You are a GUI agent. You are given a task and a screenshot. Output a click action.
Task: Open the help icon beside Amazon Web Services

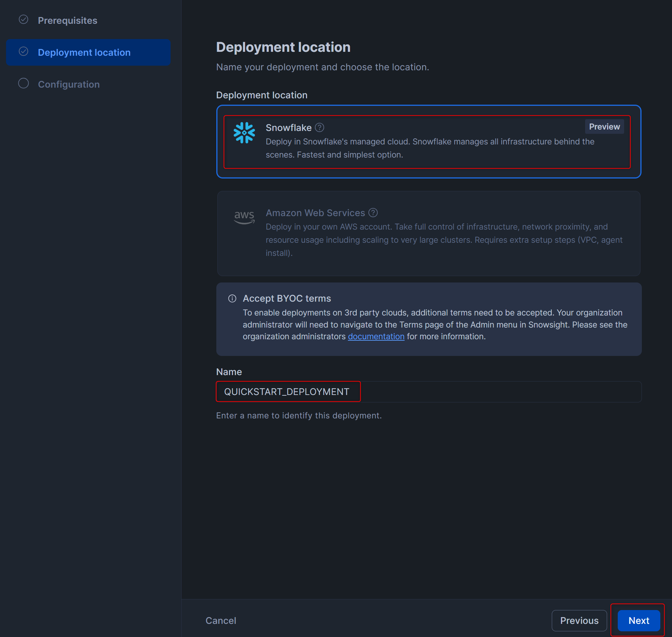pyautogui.click(x=373, y=213)
